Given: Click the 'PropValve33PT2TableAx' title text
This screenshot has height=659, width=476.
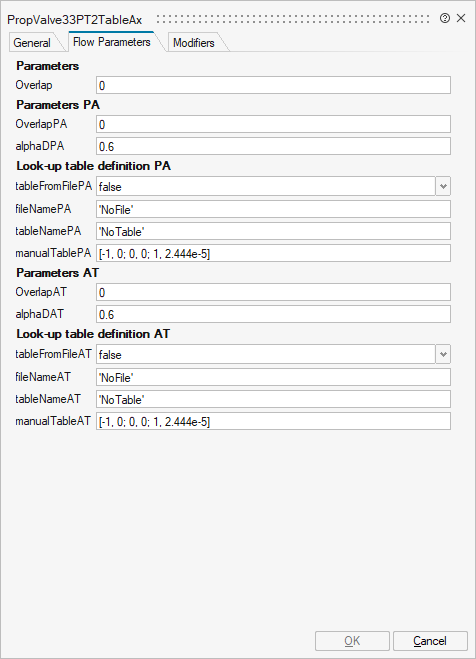Looking at the screenshot, I should click(75, 20).
